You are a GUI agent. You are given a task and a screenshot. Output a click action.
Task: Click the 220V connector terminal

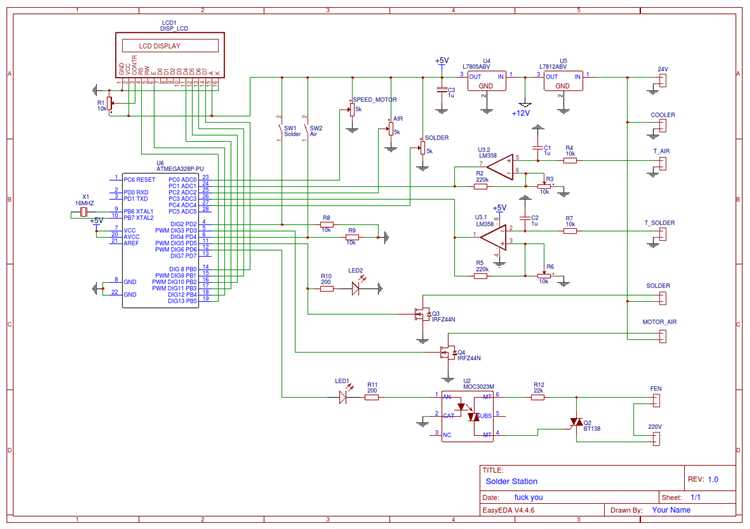click(x=656, y=436)
